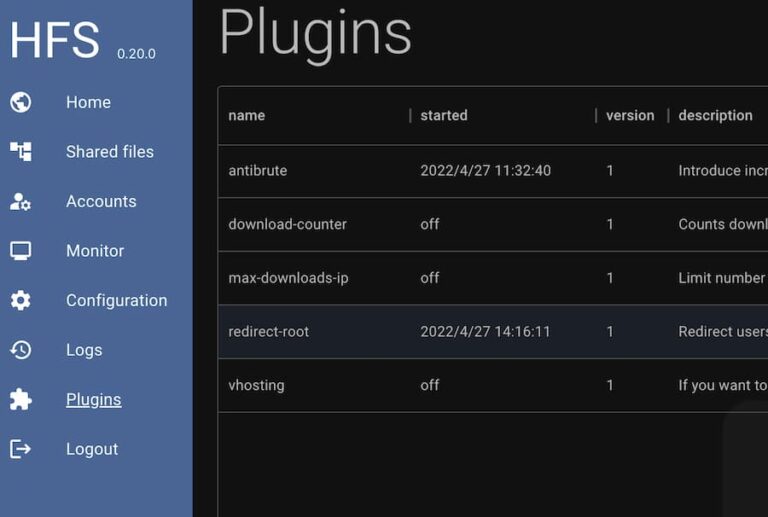Screen dimensions: 768x517
Task: Click the Home globe icon
Action: pyautogui.click(x=21, y=102)
